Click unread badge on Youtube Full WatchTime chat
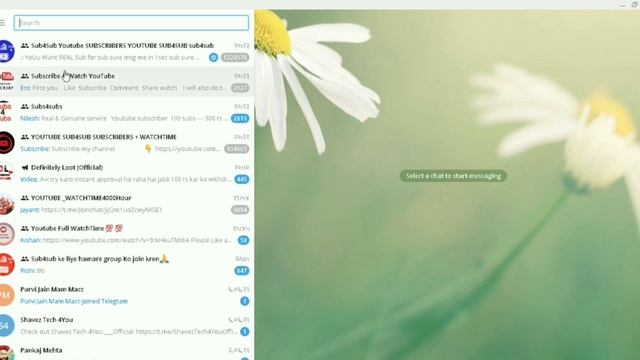This screenshot has width=640, height=360. click(244, 240)
